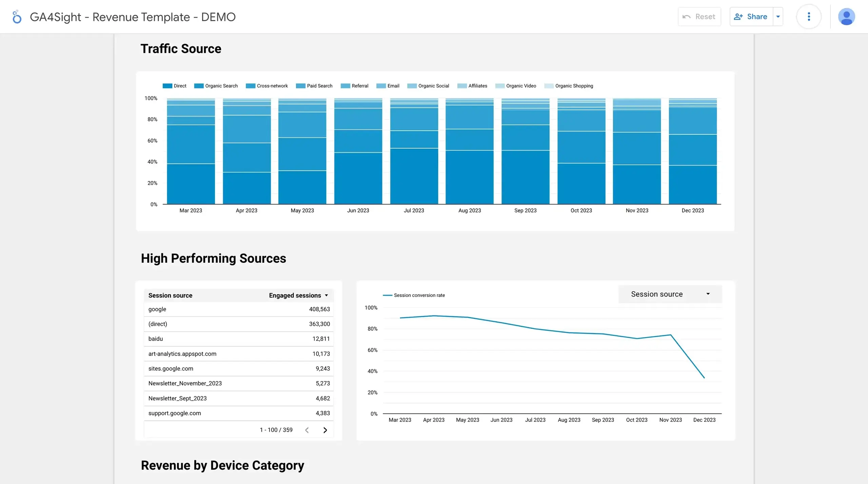The width and height of the screenshot is (868, 484).
Task: Click the Share button
Action: pyautogui.click(x=756, y=17)
